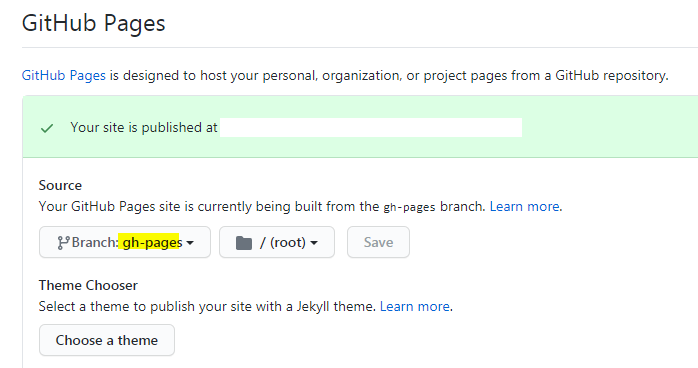Click the gh-pages code text in the description

[409, 207]
